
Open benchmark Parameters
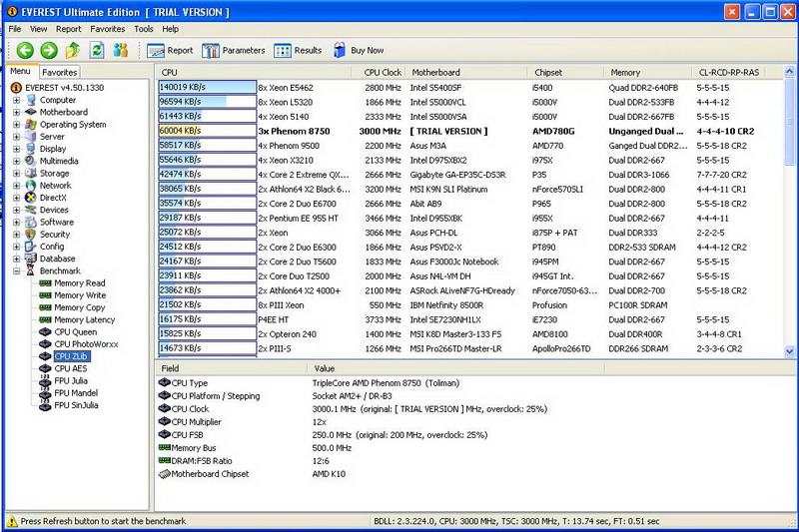click(x=234, y=50)
